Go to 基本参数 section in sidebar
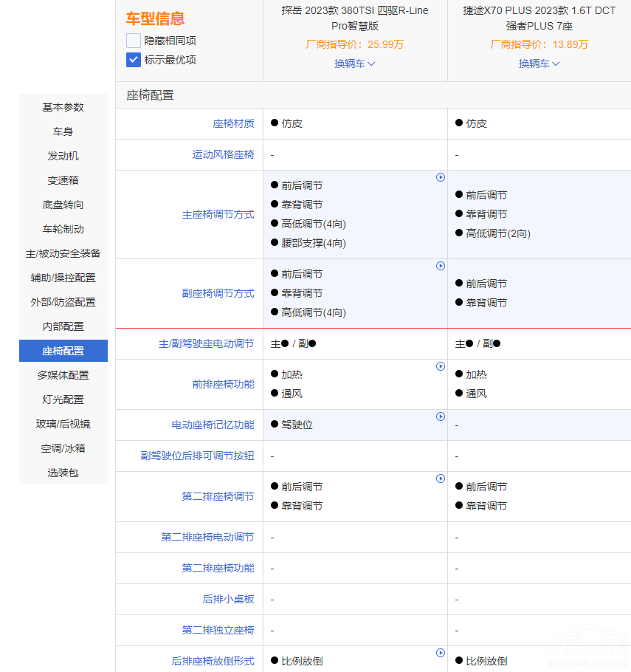Viewport: 631px width, 672px height. [x=63, y=107]
